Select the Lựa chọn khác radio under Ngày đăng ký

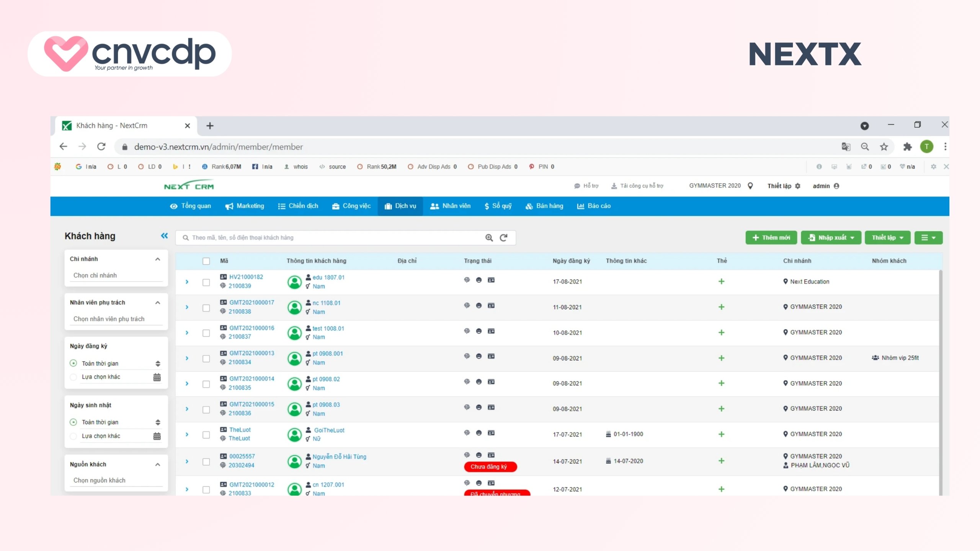[73, 377]
